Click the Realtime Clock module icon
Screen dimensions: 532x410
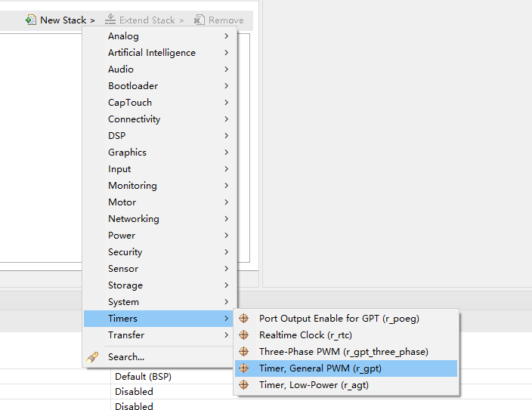click(243, 335)
